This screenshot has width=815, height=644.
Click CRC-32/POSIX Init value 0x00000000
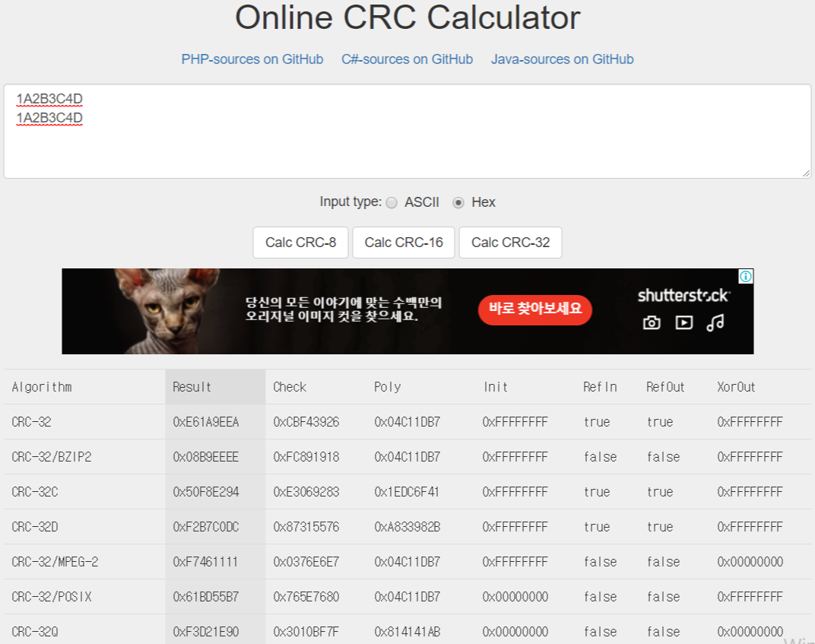pyautogui.click(x=515, y=597)
